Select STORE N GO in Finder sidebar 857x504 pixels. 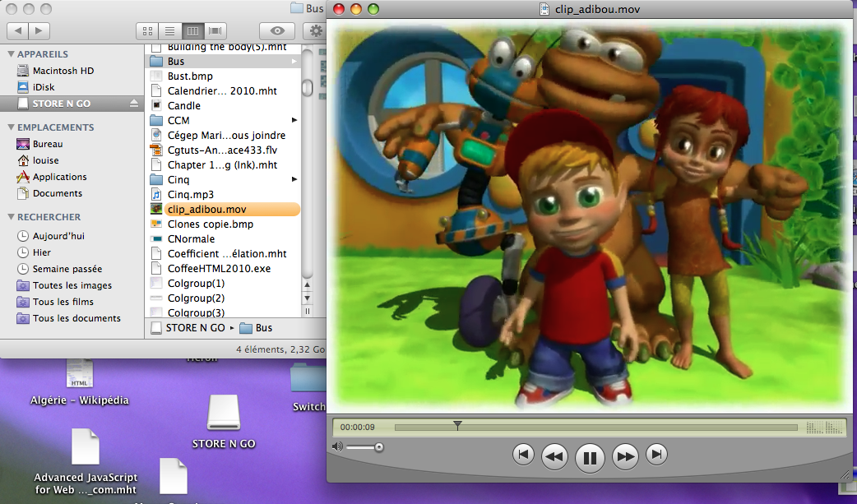[61, 104]
